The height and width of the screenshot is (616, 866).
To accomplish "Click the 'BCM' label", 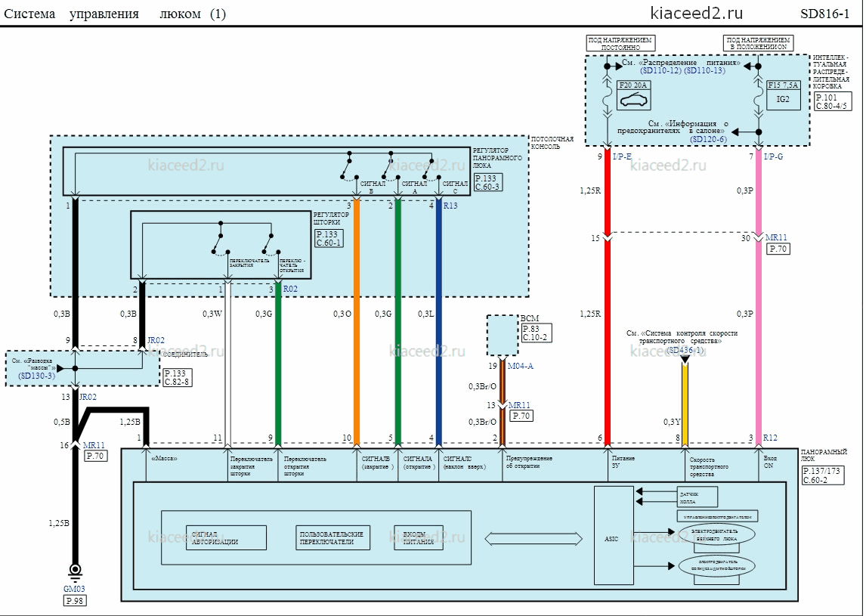I will [529, 318].
